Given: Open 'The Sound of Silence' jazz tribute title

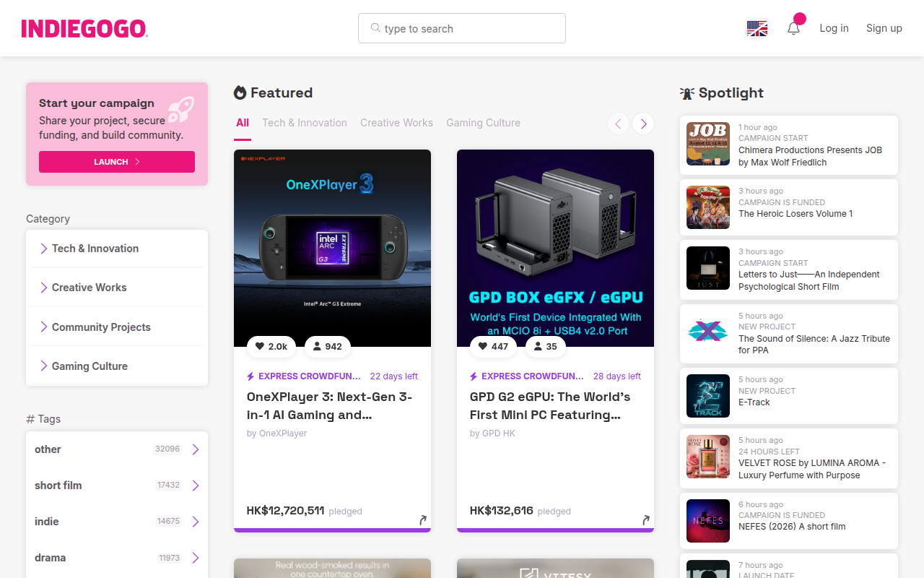Looking at the screenshot, I should pyautogui.click(x=814, y=345).
